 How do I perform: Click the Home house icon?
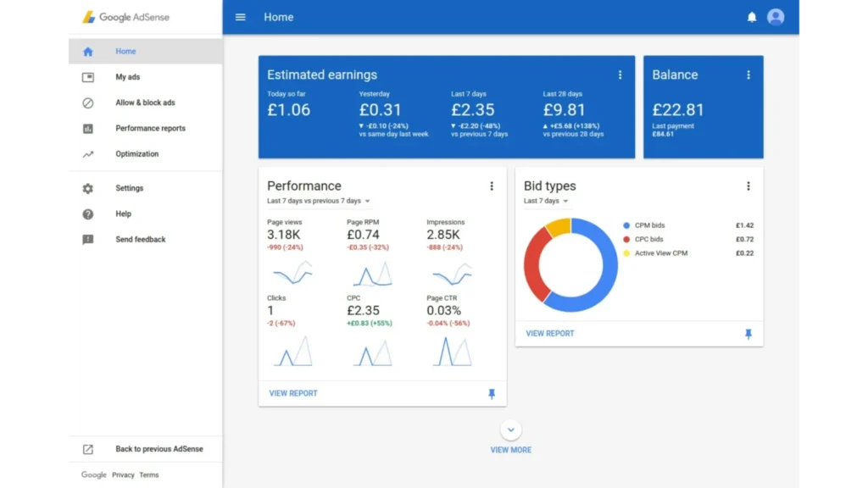click(x=88, y=52)
